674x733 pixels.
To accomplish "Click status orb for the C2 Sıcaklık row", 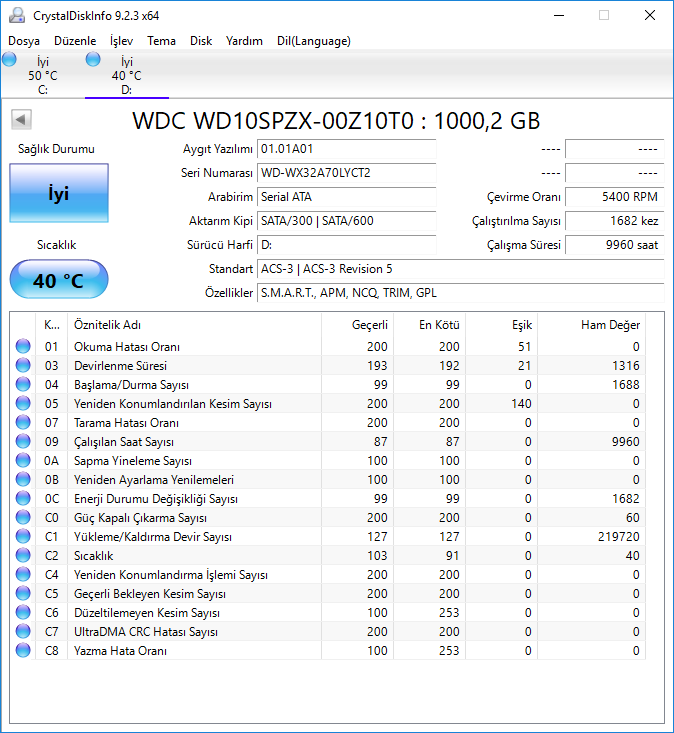I will tap(23, 555).
